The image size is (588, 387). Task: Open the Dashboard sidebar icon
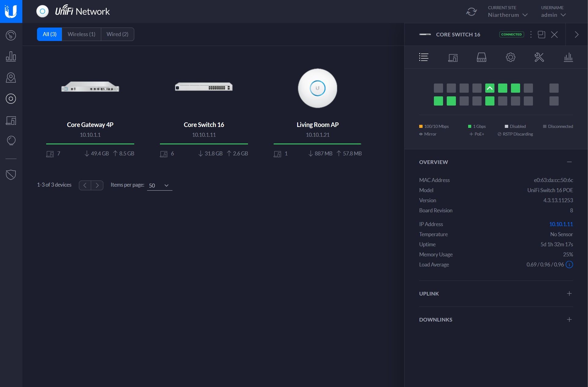pos(11,35)
